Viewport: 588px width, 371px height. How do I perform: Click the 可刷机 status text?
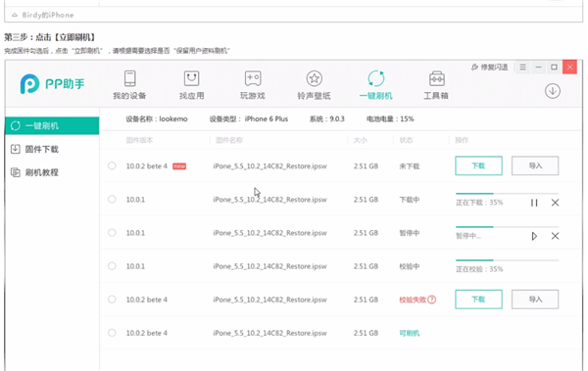(x=410, y=333)
